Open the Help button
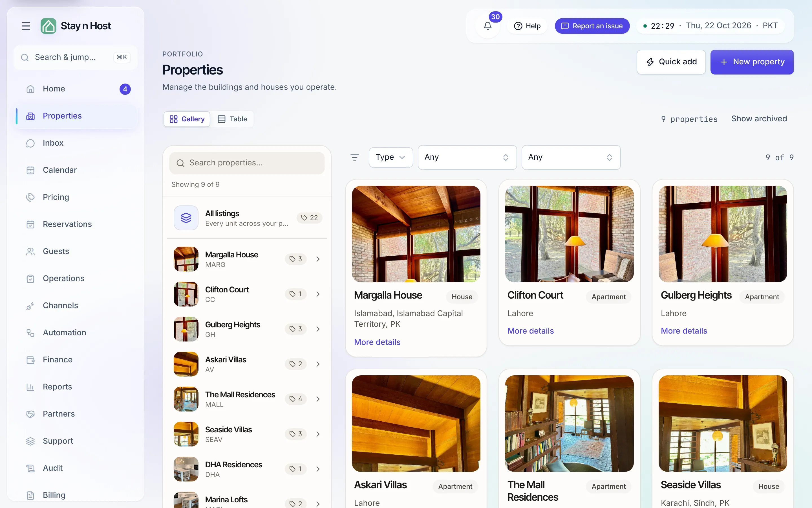 527,26
